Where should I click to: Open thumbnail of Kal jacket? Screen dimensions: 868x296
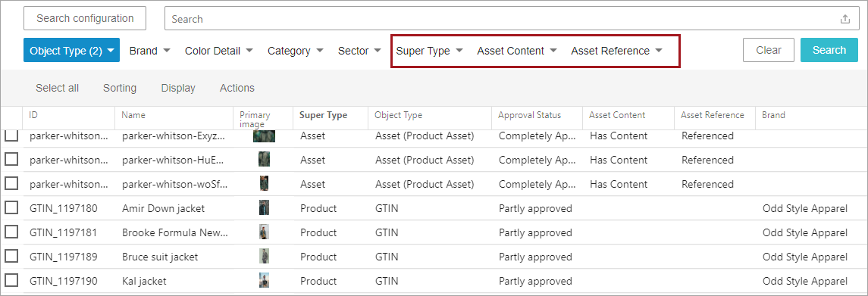point(264,281)
